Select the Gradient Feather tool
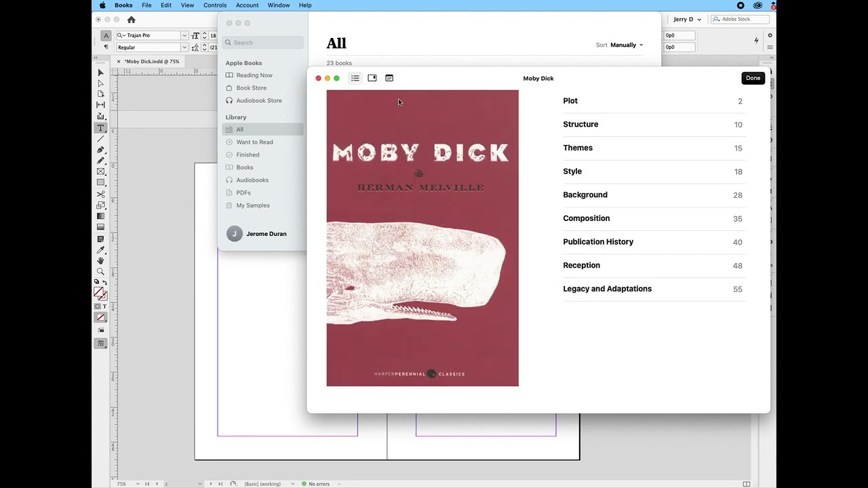Image resolution: width=868 pixels, height=488 pixels. click(100, 227)
